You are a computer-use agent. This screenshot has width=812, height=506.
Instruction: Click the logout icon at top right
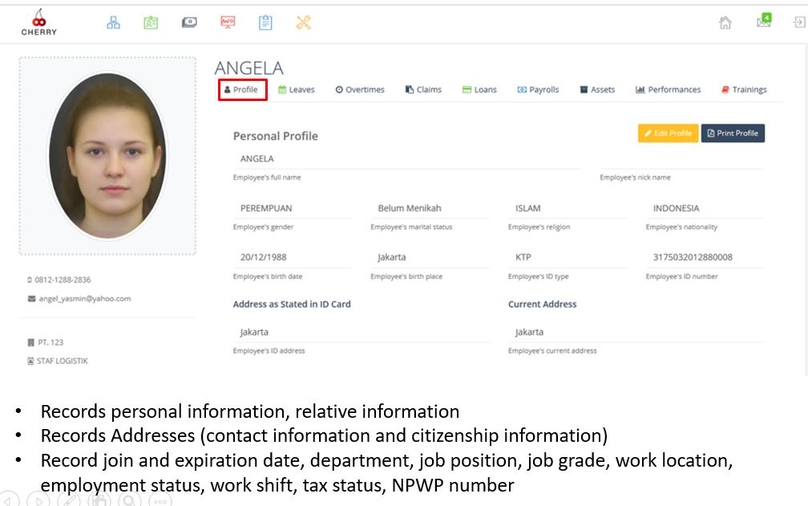pyautogui.click(x=799, y=22)
